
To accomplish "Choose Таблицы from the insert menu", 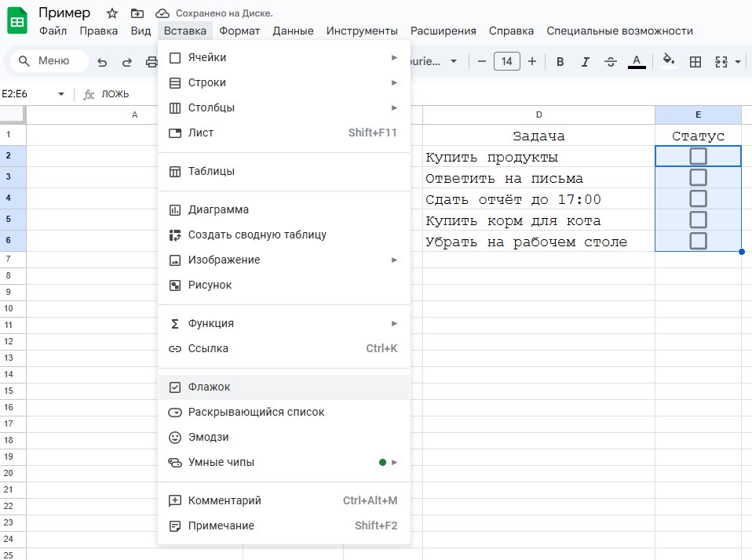I will click(284, 171).
